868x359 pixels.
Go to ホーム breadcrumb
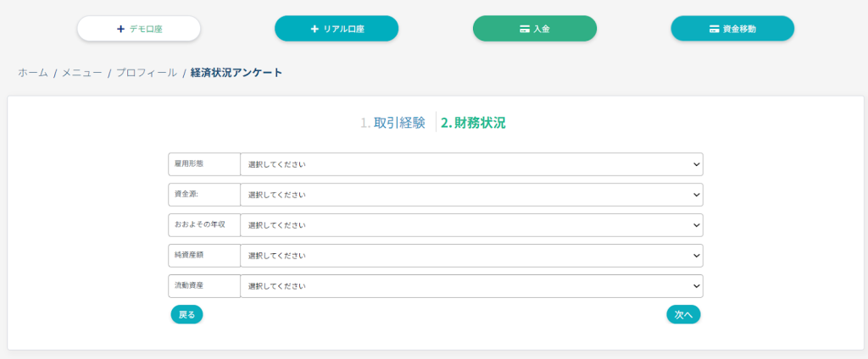pyautogui.click(x=33, y=73)
